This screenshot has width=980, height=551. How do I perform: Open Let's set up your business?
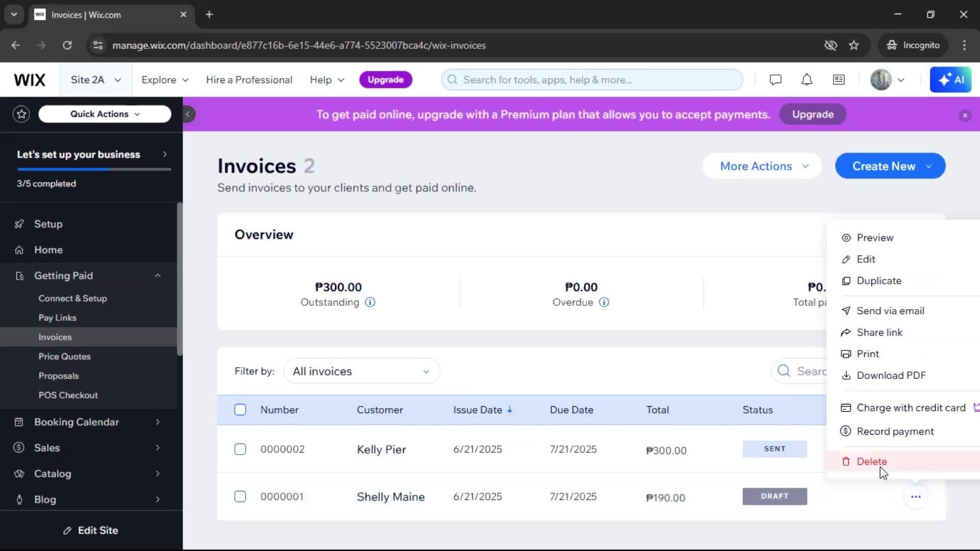tap(91, 154)
